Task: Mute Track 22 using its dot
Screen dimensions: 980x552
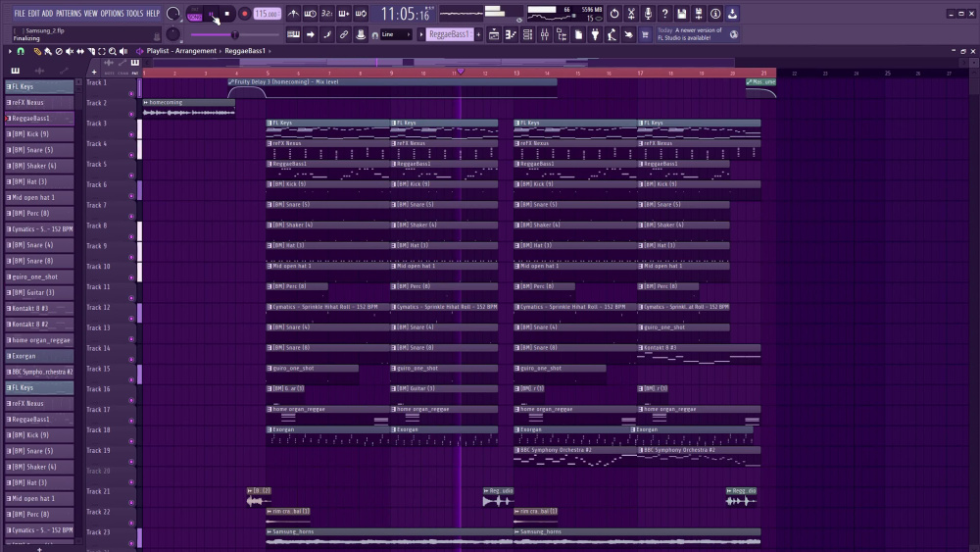Action: 131,524
